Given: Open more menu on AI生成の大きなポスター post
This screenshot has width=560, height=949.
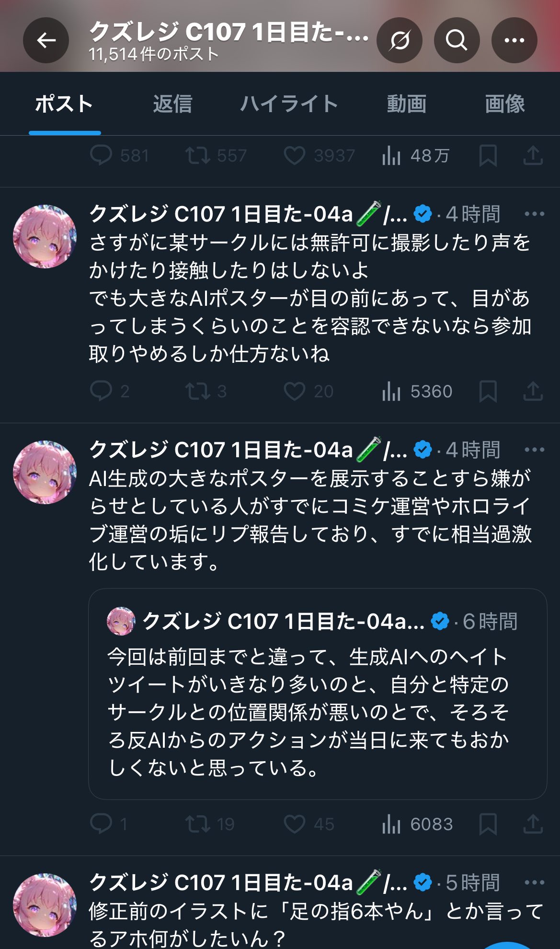Looking at the screenshot, I should click(534, 450).
